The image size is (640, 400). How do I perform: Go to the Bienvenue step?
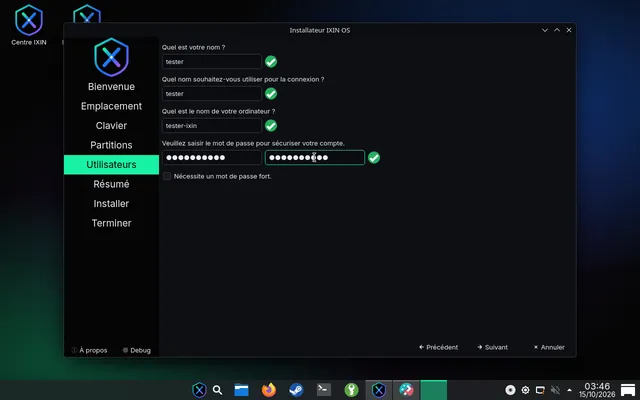(111, 87)
